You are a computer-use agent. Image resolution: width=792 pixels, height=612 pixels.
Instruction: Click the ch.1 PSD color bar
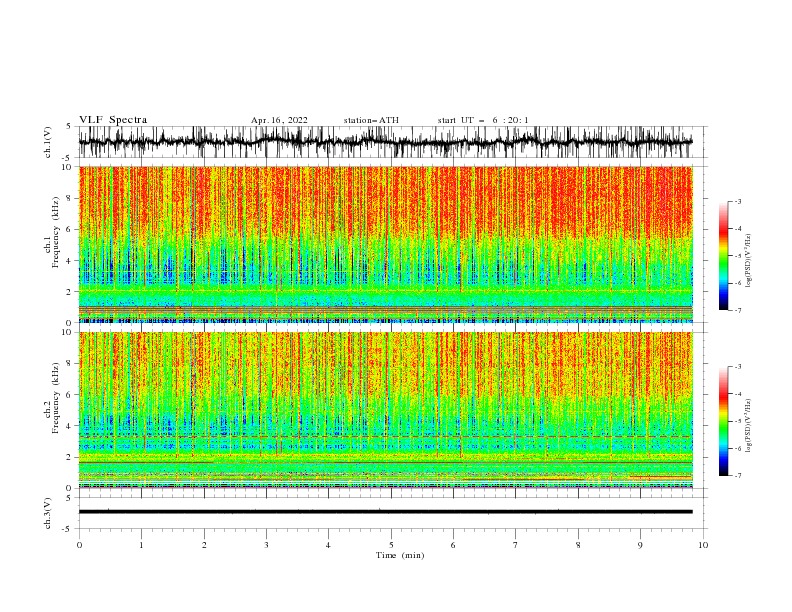coord(724,255)
